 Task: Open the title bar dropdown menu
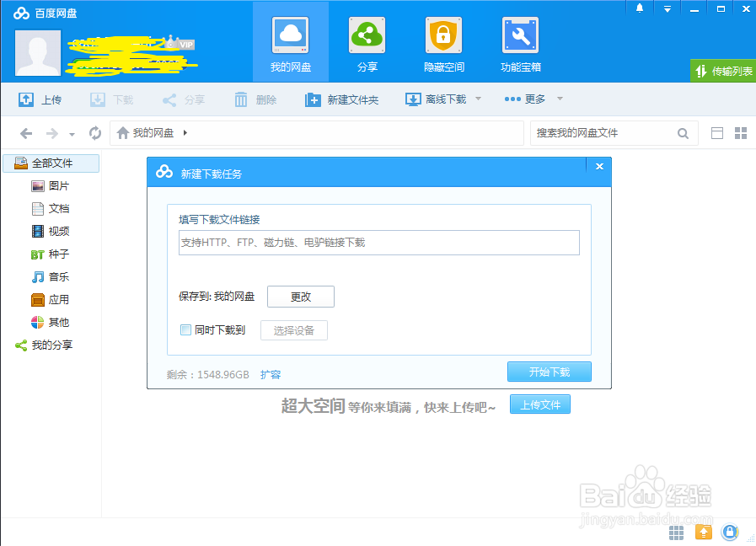(668, 8)
